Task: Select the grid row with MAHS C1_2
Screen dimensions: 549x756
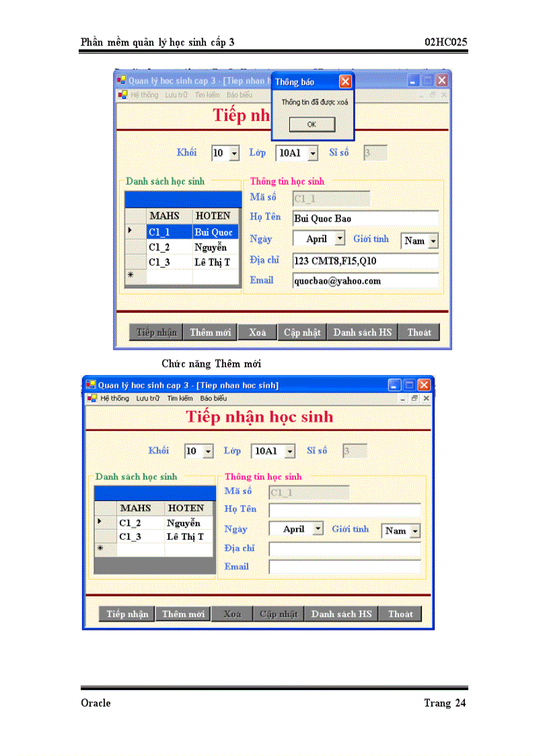Action: (x=131, y=523)
